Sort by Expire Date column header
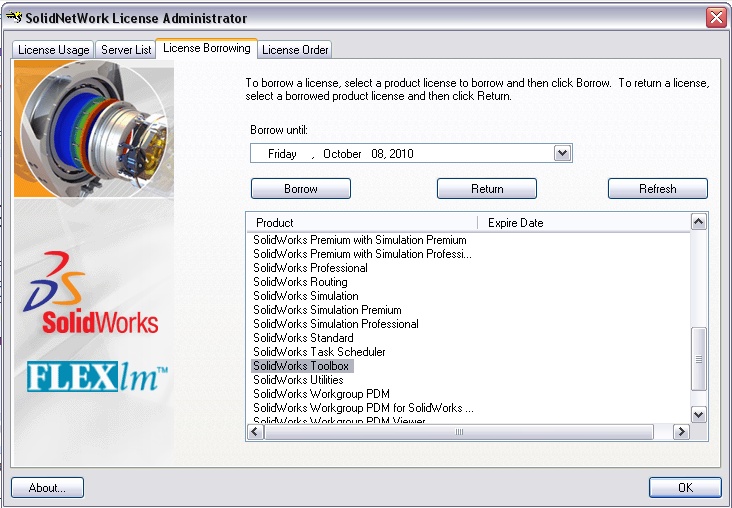Screen dimensions: 732x508 (x=584, y=223)
